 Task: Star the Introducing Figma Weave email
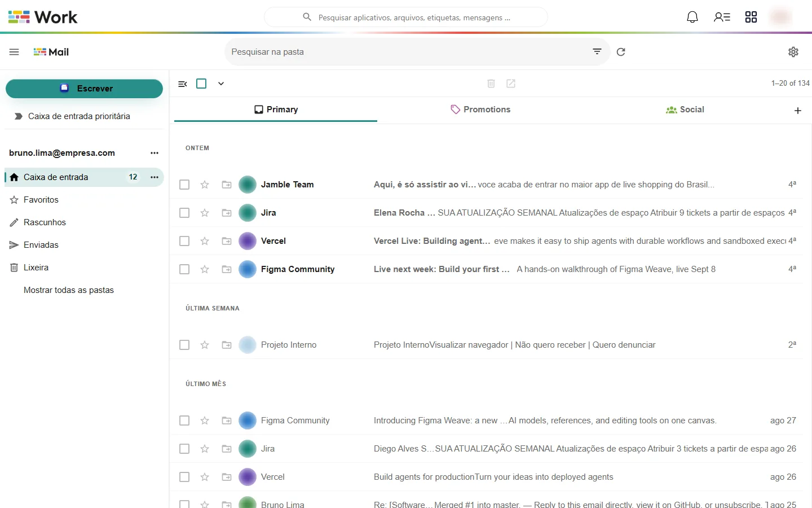[205, 421]
